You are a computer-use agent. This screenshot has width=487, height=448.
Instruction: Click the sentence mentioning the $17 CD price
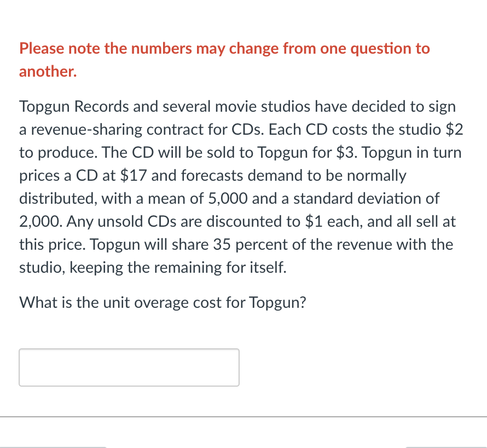(241, 175)
